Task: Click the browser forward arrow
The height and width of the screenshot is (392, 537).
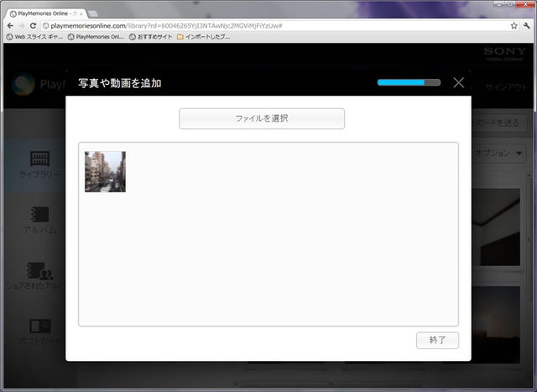Action: [x=22, y=26]
